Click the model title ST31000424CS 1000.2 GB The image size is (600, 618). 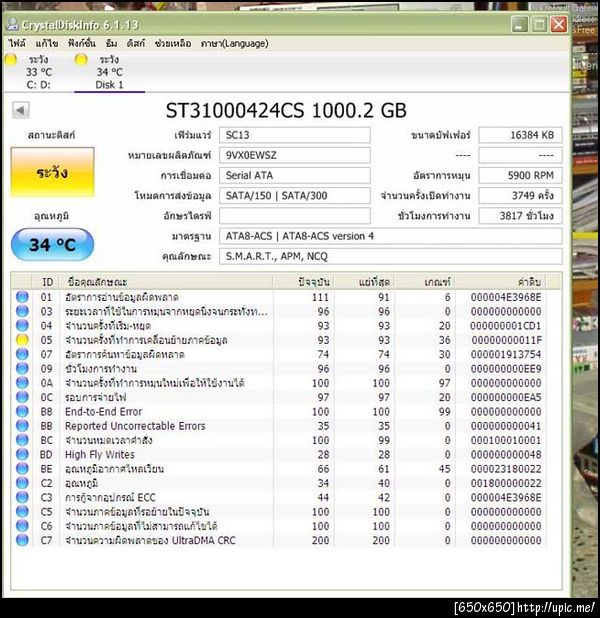pos(286,110)
